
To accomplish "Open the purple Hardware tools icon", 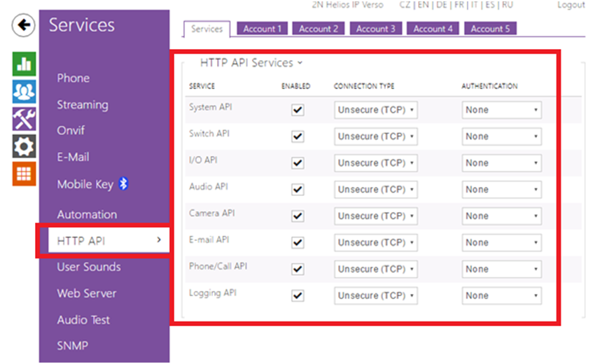I will (x=25, y=118).
